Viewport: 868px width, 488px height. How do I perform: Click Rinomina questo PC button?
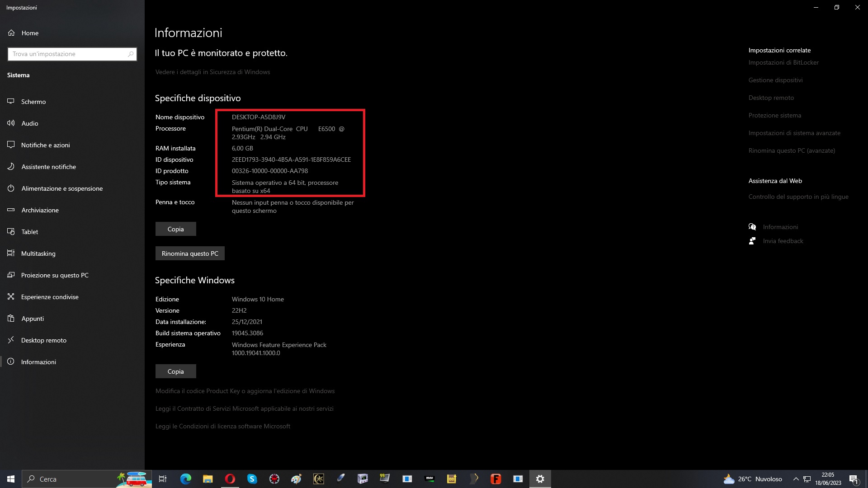190,253
